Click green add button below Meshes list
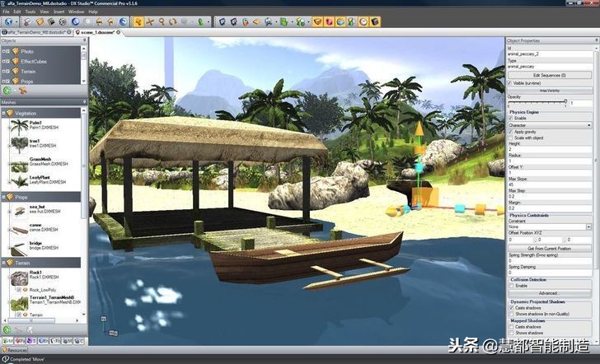 point(7,329)
